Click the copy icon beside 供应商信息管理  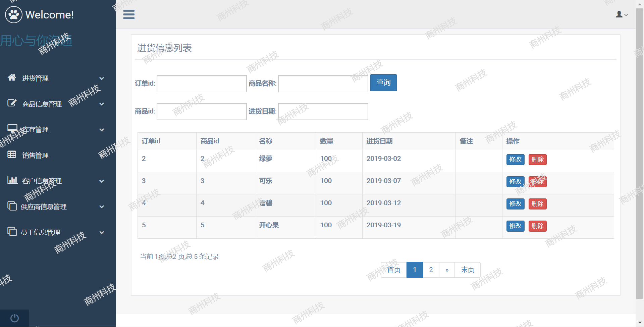12,206
